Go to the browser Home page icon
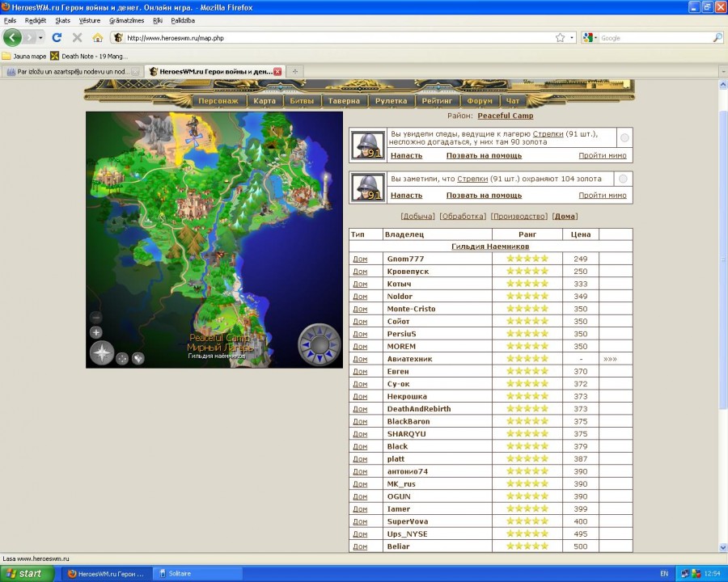 click(x=98, y=38)
